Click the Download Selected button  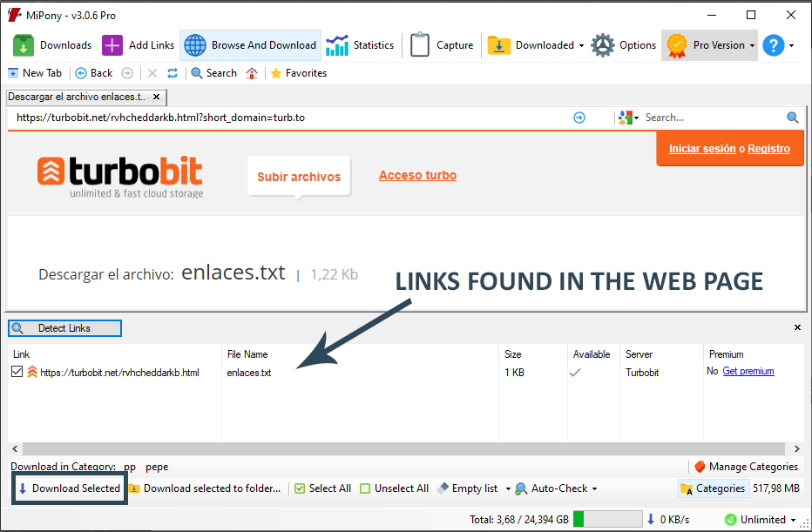pyautogui.click(x=70, y=488)
